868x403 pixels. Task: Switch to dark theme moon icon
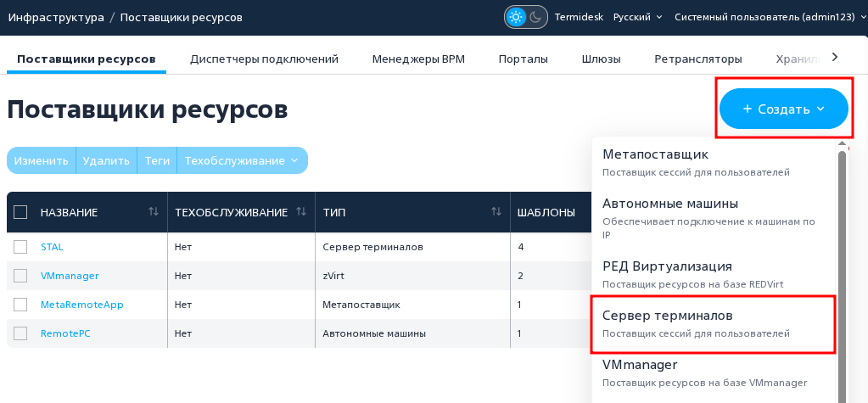pos(535,17)
